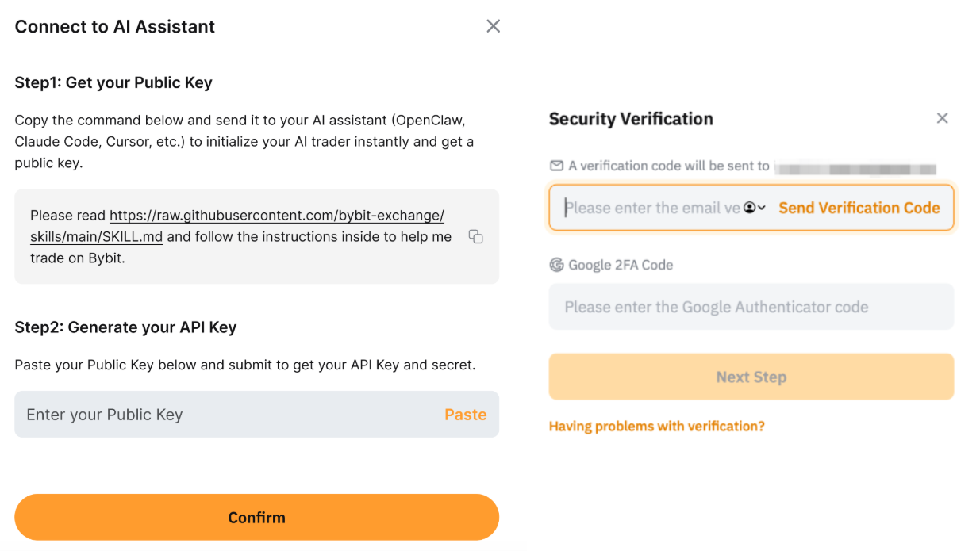
Task: Copy the Bybit skill command to clipboard
Action: point(475,237)
